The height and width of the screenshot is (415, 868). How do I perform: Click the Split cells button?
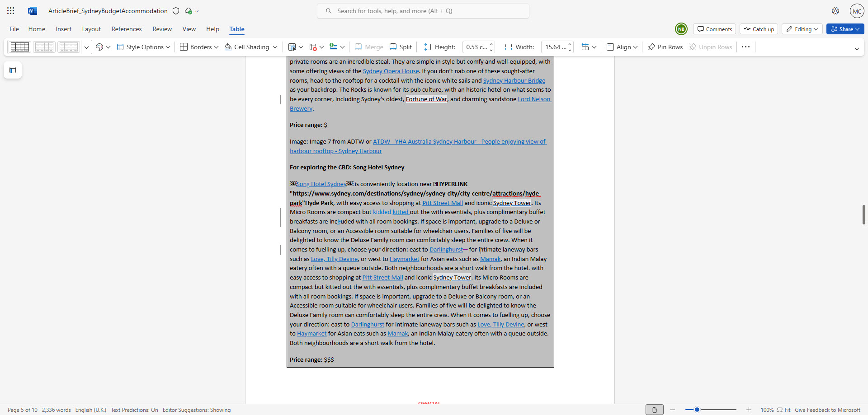401,47
